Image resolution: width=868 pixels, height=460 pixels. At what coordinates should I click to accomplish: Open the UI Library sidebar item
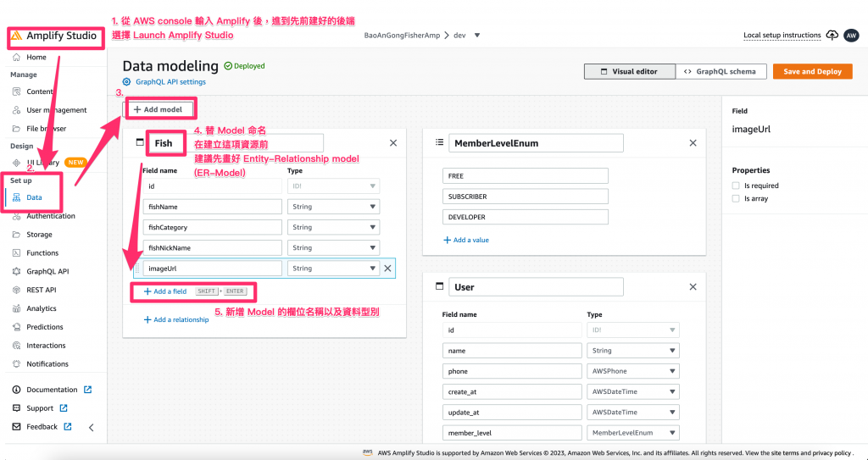pos(44,162)
